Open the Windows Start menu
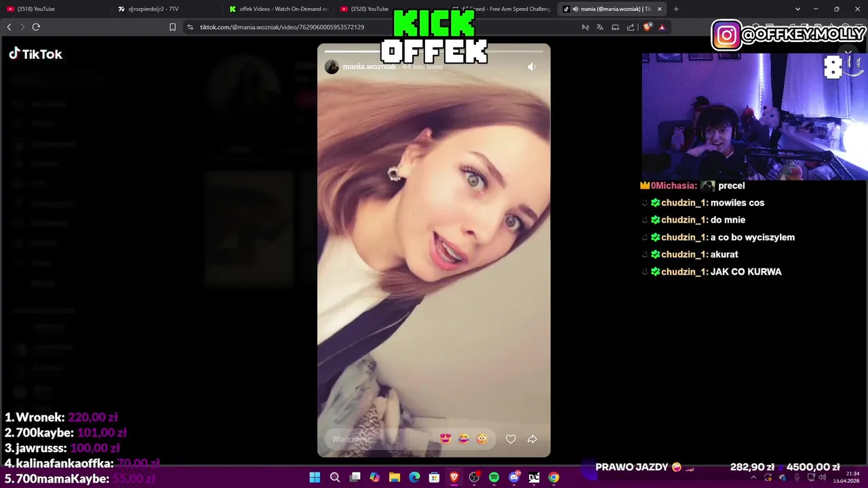The width and height of the screenshot is (868, 488). point(315,478)
